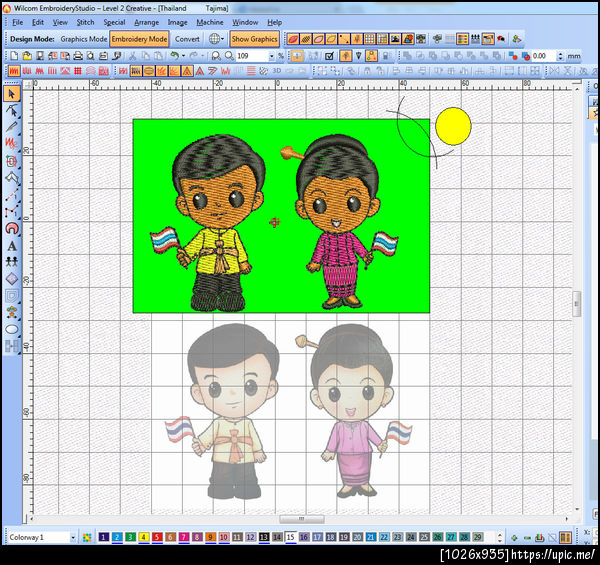Image resolution: width=600 pixels, height=565 pixels.
Task: Open the Special menu
Action: (114, 23)
